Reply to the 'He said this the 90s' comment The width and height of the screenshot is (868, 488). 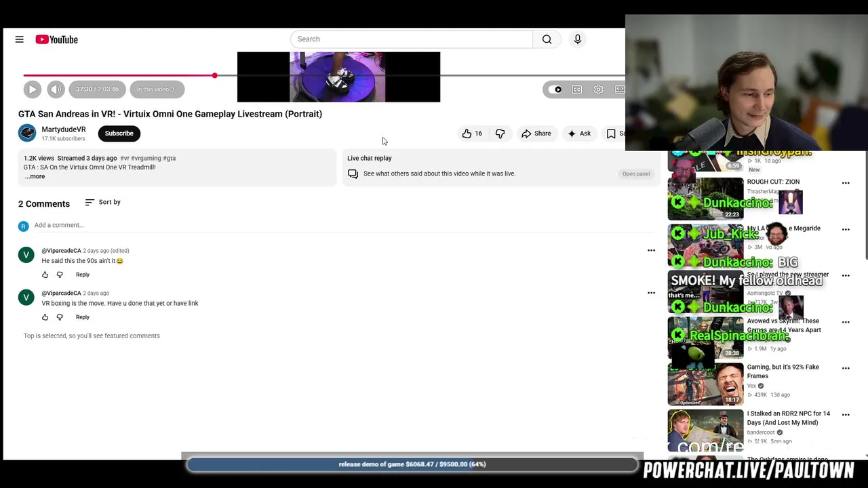click(x=83, y=274)
